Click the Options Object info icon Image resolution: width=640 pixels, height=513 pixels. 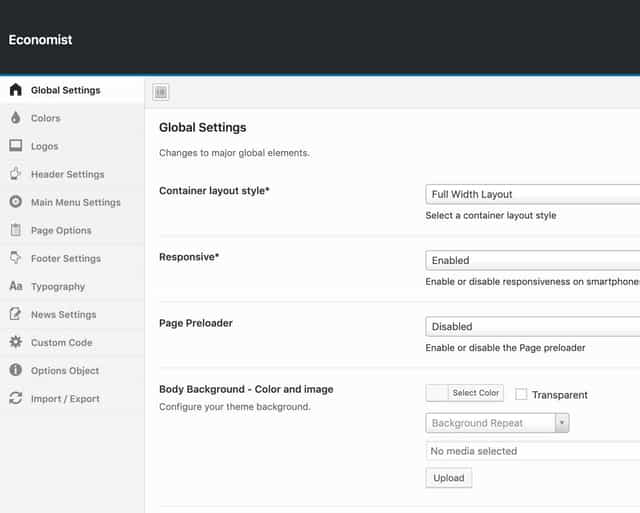16,370
